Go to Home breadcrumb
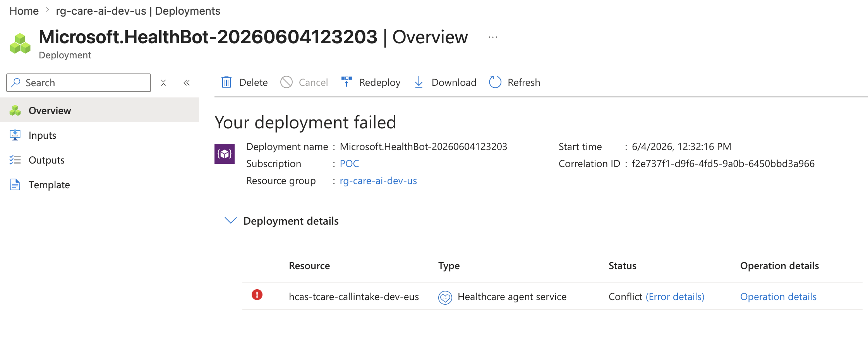Viewport: 868px width, 348px height. tap(24, 11)
